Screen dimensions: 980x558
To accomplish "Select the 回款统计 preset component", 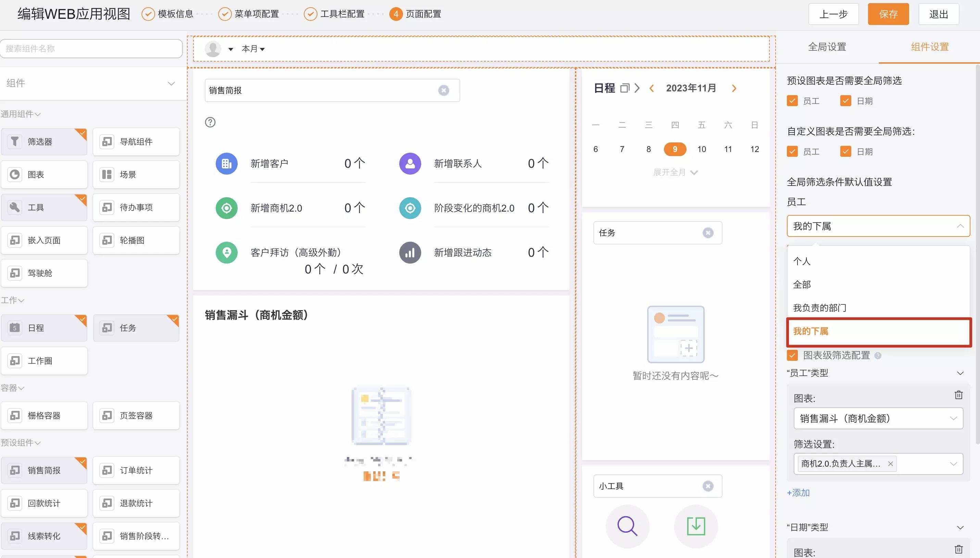I will pos(44,503).
